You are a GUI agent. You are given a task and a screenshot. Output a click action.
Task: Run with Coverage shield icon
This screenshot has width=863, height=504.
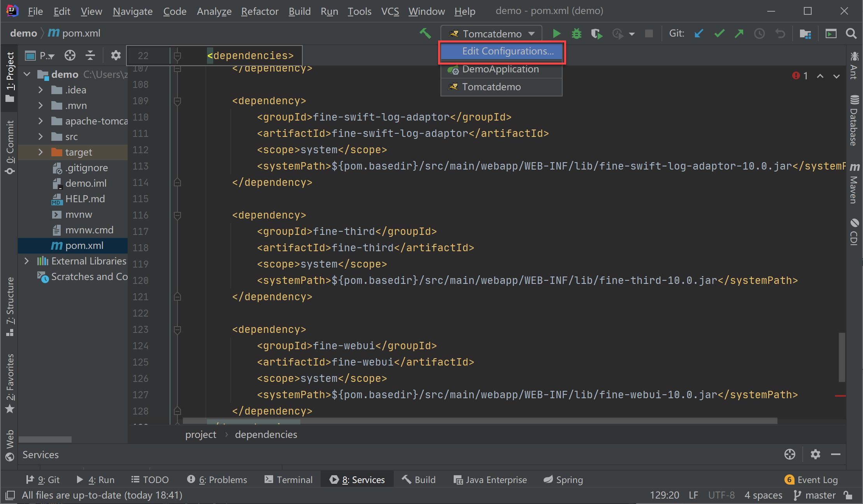596,34
